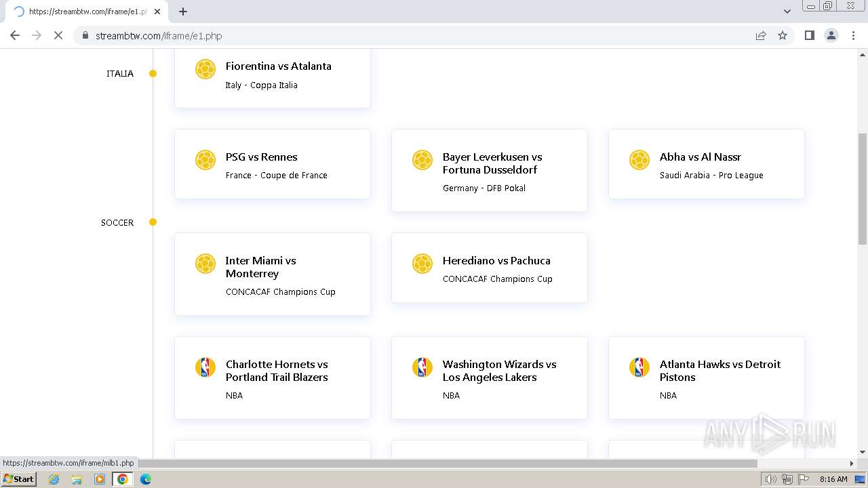The image size is (868, 488).
Task: Launch Internet Explorer from the taskbar
Action: click(x=54, y=479)
